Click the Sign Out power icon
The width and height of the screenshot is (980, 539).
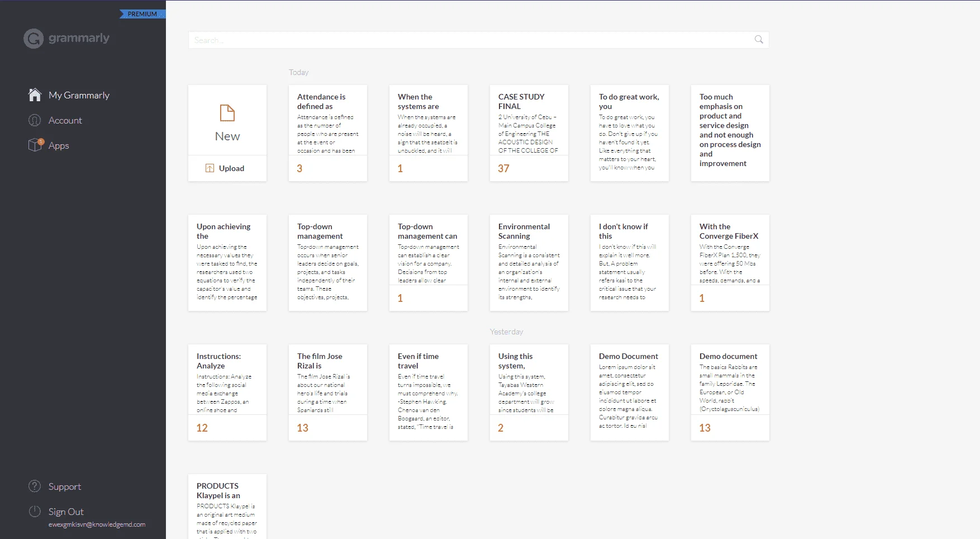[x=35, y=512]
